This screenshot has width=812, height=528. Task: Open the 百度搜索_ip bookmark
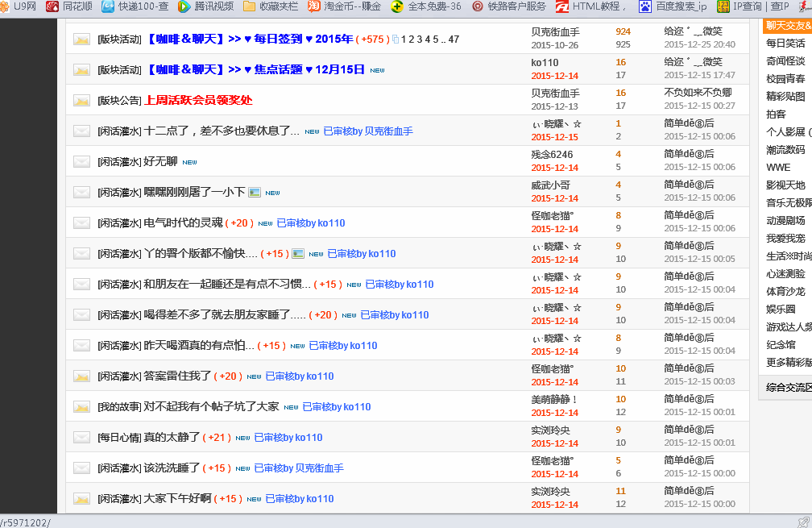click(673, 6)
